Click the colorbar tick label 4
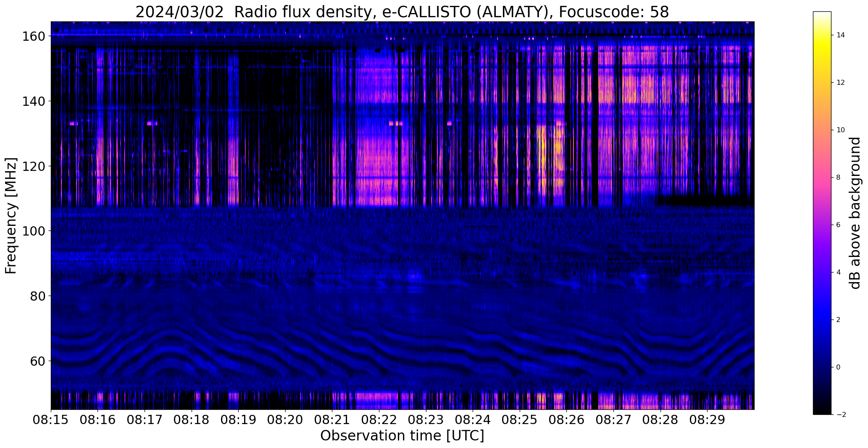The image size is (868, 448). [x=839, y=272]
